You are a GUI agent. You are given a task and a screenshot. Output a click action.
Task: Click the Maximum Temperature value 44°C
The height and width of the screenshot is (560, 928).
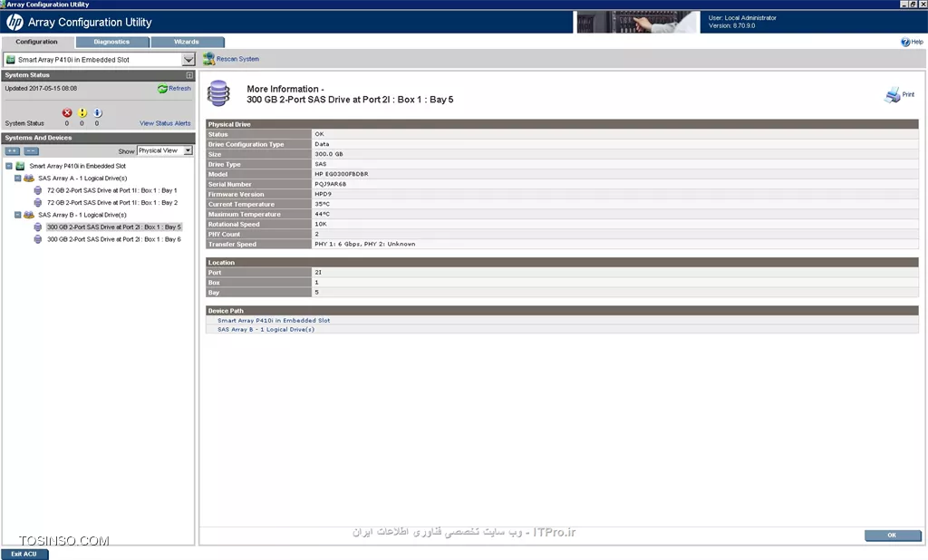point(323,214)
